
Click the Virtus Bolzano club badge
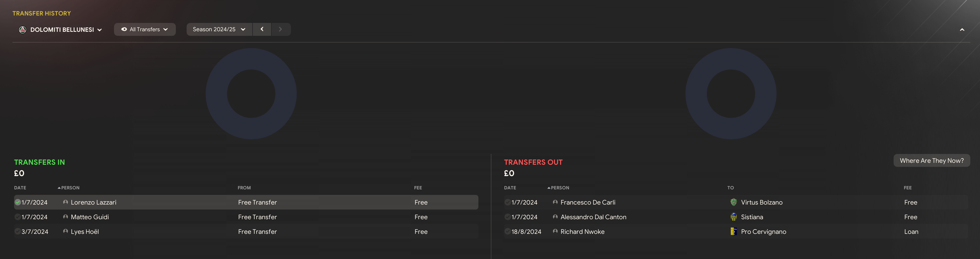(733, 202)
